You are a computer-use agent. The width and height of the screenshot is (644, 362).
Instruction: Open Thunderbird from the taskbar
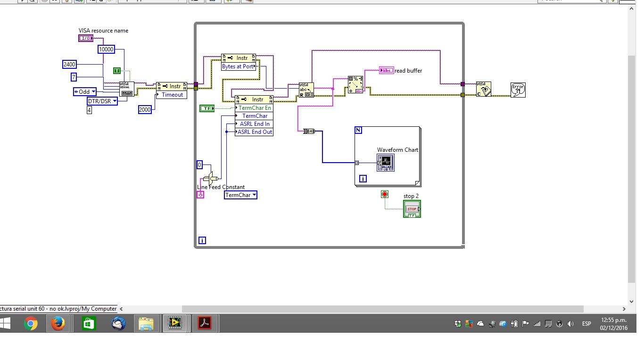118,323
